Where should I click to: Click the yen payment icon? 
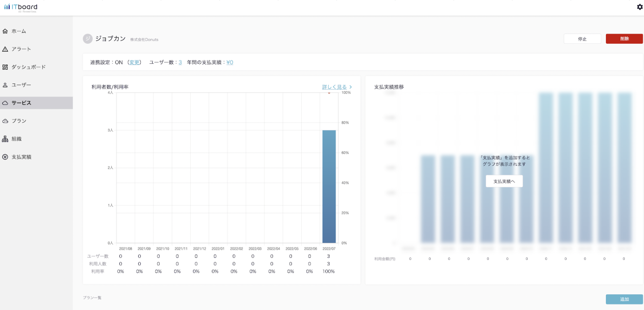pyautogui.click(x=5, y=157)
